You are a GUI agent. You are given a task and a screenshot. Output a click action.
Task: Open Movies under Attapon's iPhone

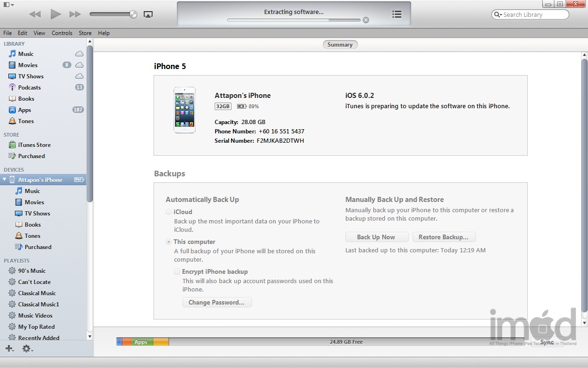tap(34, 202)
